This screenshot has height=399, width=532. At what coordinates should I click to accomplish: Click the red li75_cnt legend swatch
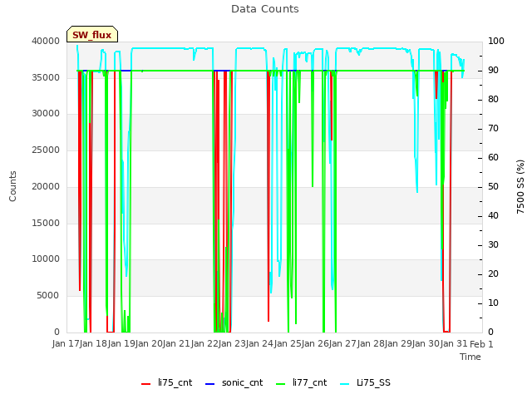(x=146, y=384)
